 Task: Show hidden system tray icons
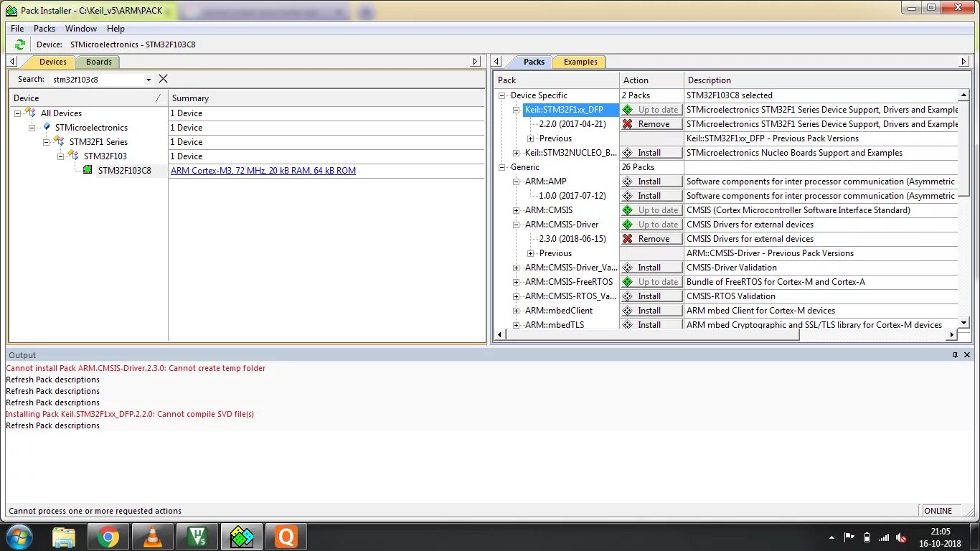point(831,537)
